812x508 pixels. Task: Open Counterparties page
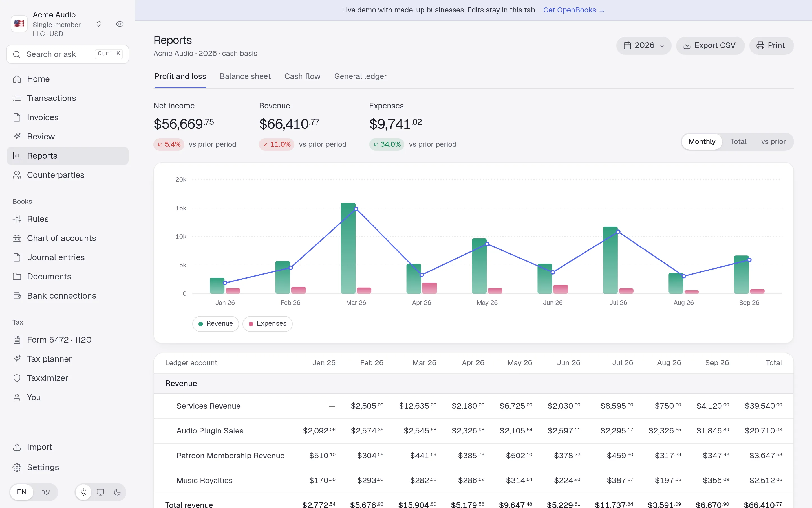pyautogui.click(x=67, y=175)
